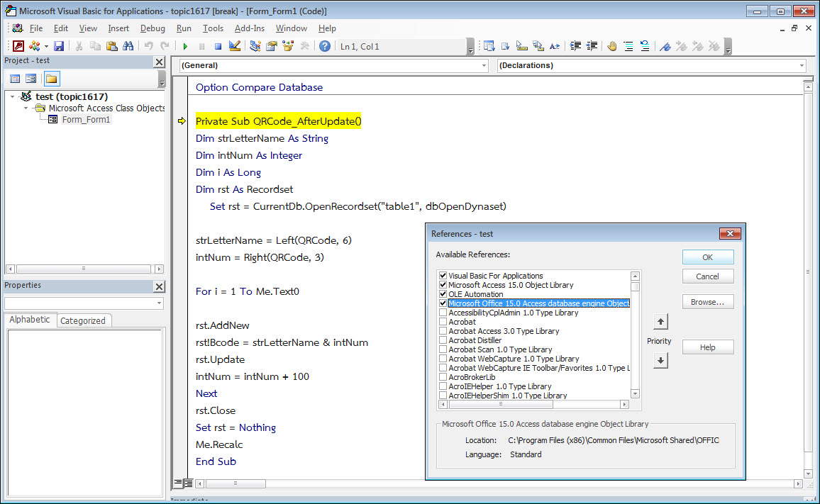Uncheck Microsoft Office 15.0 Access database engine
Image resolution: width=820 pixels, height=504 pixels.
pyautogui.click(x=443, y=303)
